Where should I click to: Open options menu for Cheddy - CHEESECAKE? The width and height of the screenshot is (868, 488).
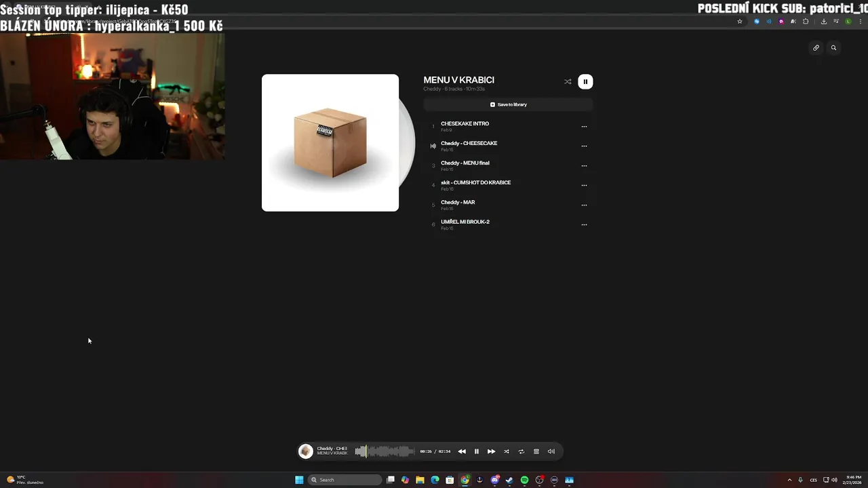(x=584, y=146)
